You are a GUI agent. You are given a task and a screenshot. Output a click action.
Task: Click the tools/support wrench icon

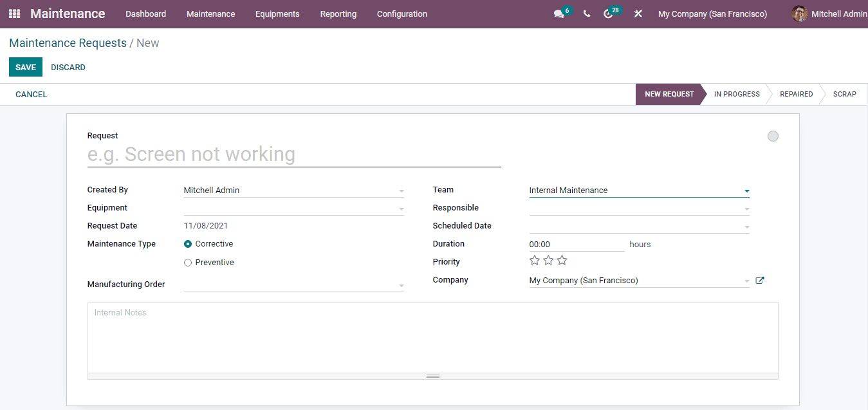click(x=638, y=13)
